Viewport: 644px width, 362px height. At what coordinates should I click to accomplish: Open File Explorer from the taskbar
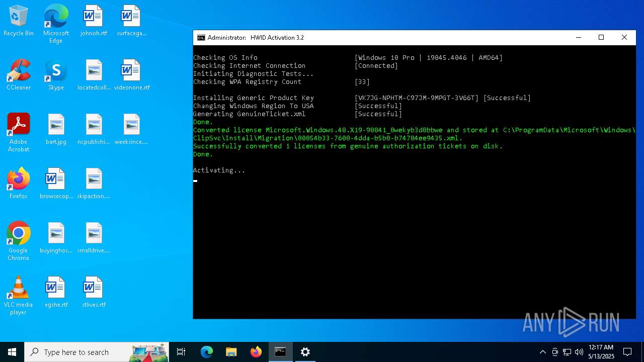click(x=231, y=352)
